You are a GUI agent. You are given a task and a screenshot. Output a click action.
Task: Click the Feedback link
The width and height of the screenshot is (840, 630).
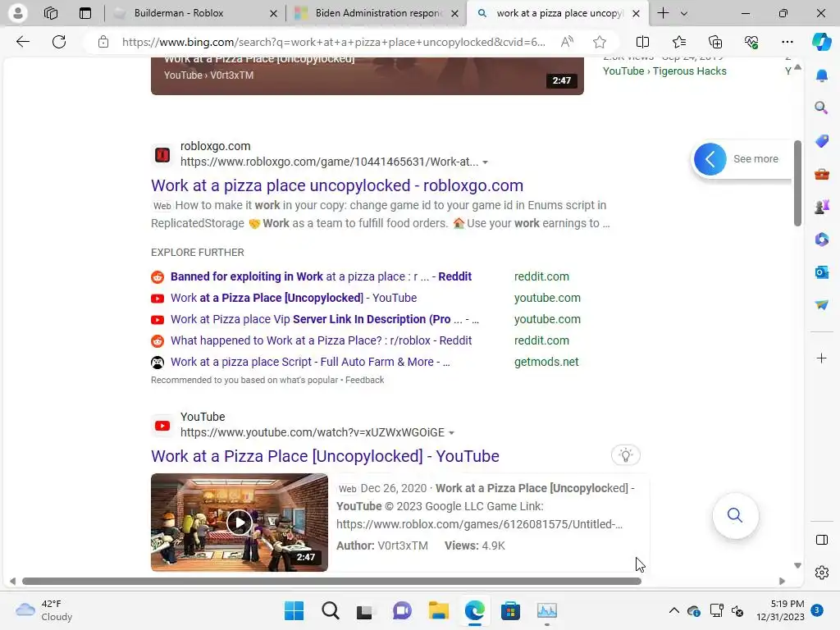[x=364, y=380]
